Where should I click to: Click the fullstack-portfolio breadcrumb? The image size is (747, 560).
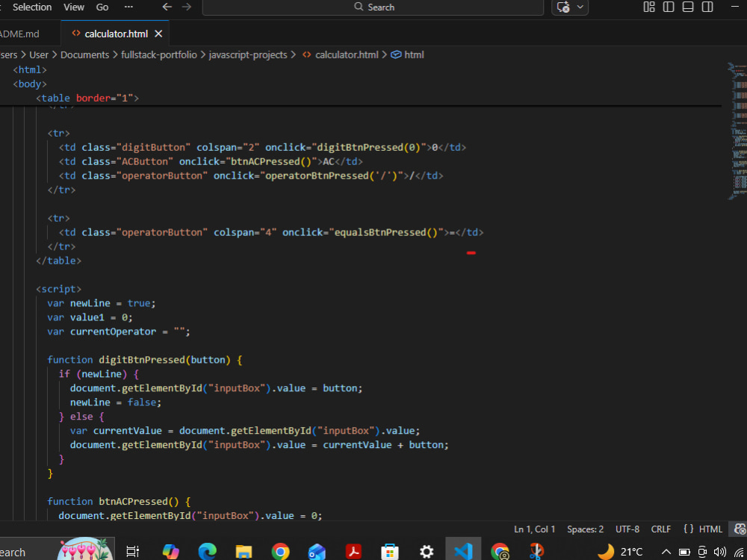tap(159, 55)
